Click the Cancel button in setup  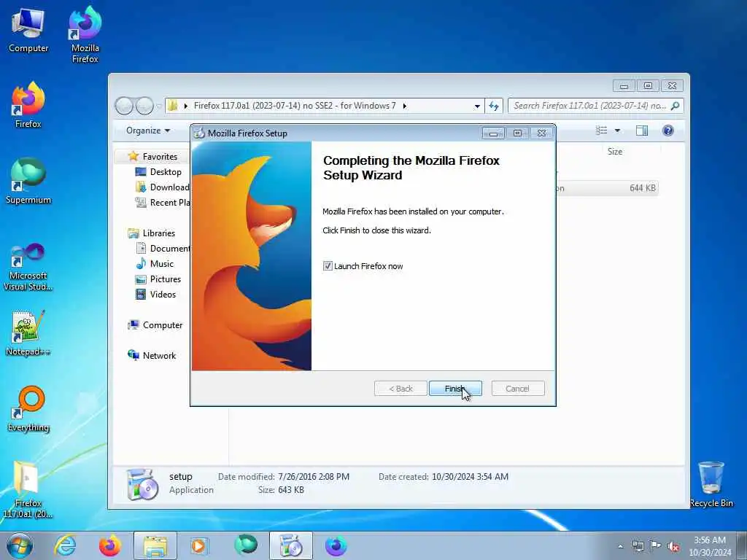[517, 389]
